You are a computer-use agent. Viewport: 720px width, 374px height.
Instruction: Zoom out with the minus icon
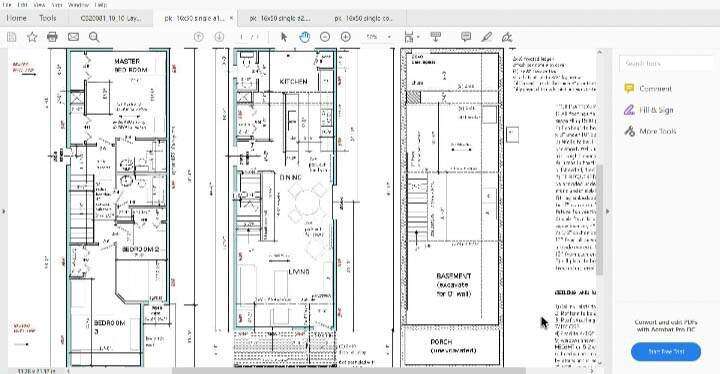tap(325, 37)
